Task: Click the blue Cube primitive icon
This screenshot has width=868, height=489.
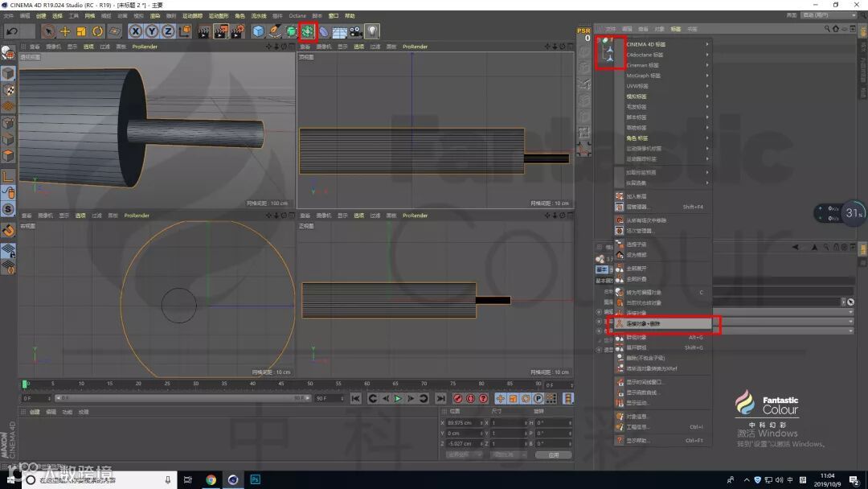Action: (258, 31)
